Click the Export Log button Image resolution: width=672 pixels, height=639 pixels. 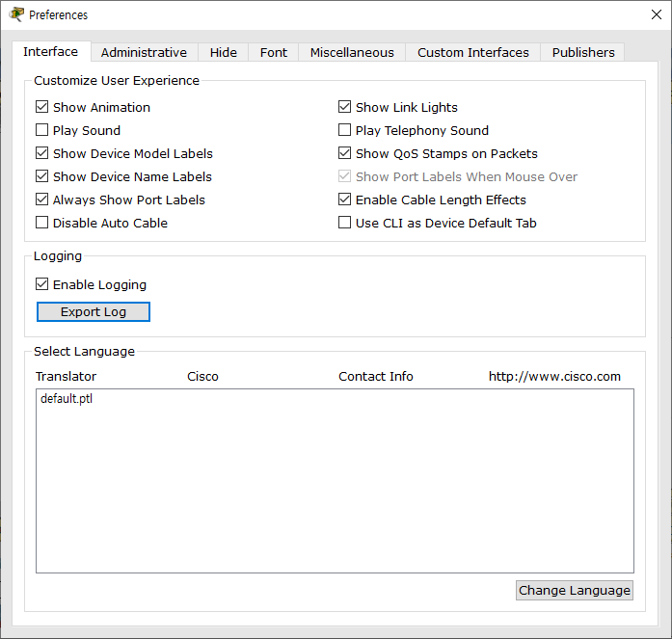[x=94, y=311]
